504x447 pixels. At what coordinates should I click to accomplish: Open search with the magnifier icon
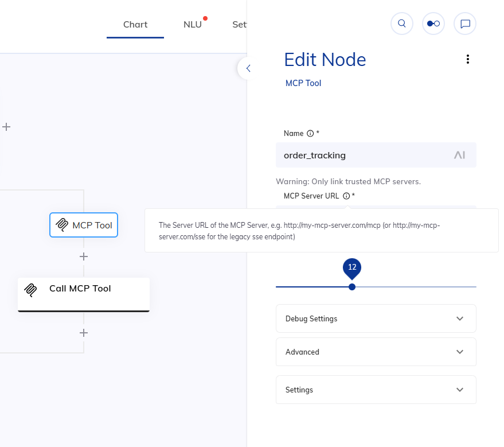(401, 23)
